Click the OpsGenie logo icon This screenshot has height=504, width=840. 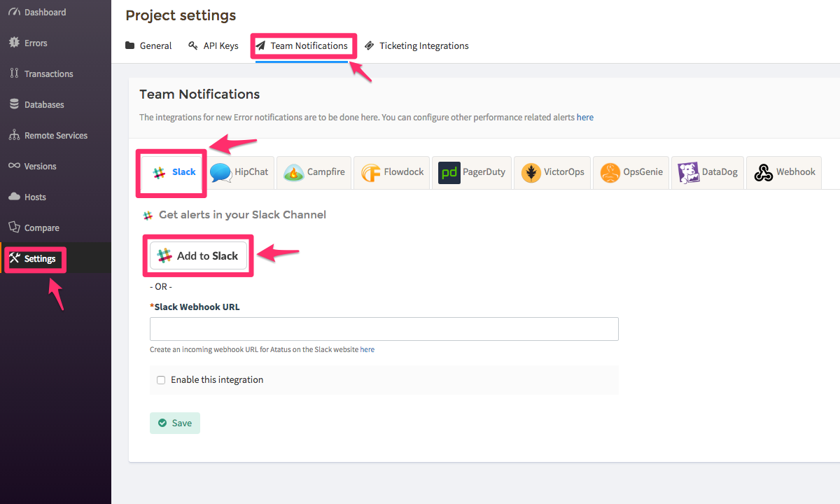tap(610, 172)
